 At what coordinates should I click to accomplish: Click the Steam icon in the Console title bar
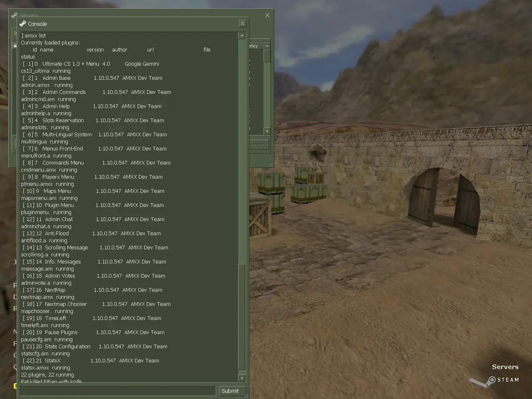coord(23,24)
